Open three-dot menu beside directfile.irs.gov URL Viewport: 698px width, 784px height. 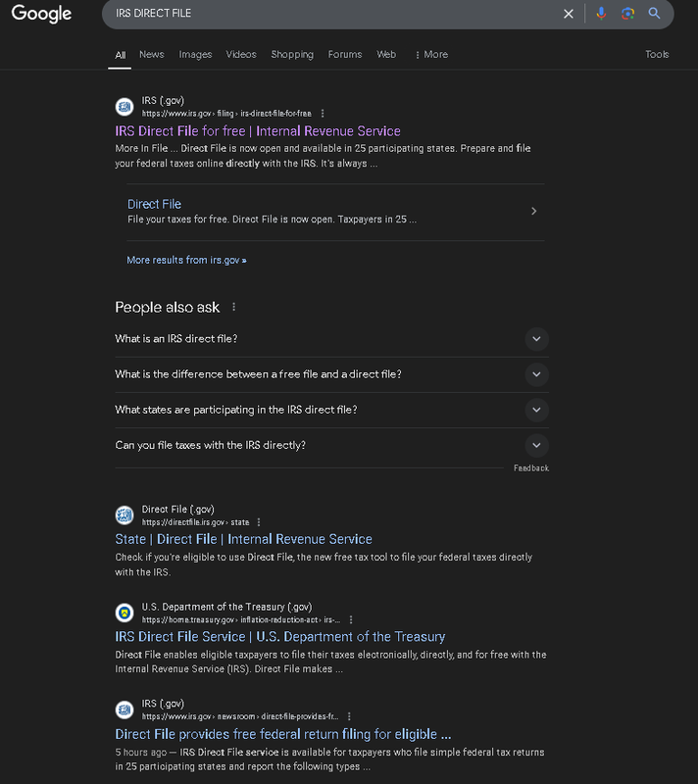[259, 522]
